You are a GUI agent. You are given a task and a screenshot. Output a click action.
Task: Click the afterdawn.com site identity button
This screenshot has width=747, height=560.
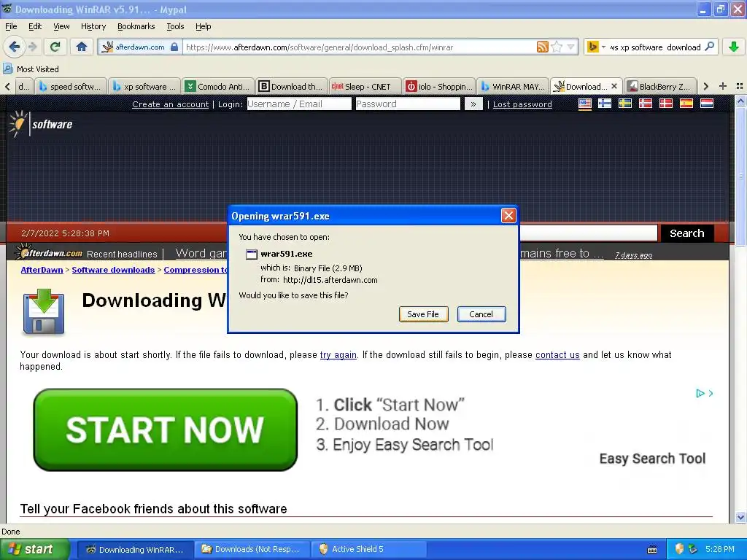pyautogui.click(x=141, y=47)
